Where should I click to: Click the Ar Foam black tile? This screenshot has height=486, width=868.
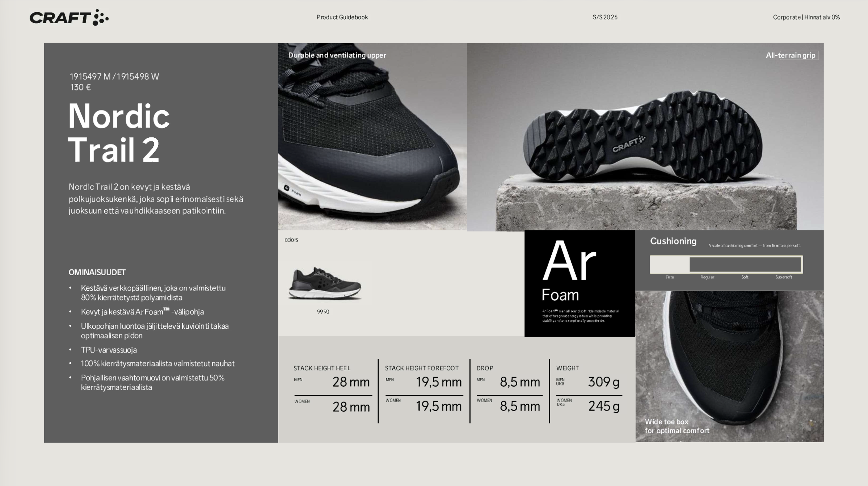tap(579, 283)
